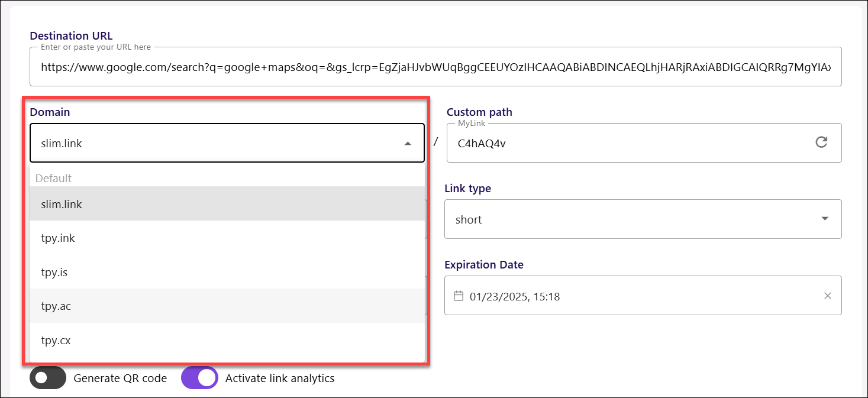
Task: Click the Link type heading
Action: pos(467,189)
